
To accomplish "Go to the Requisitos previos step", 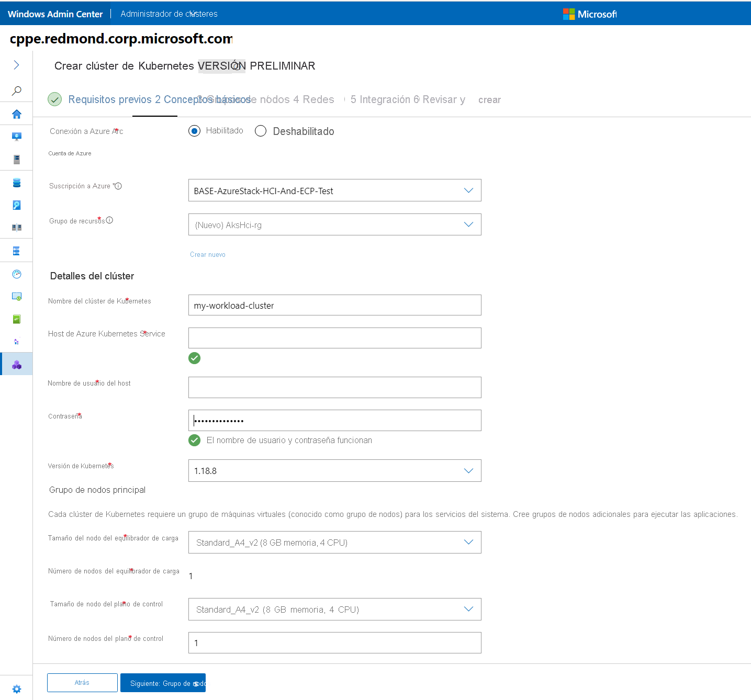I will click(x=110, y=99).
